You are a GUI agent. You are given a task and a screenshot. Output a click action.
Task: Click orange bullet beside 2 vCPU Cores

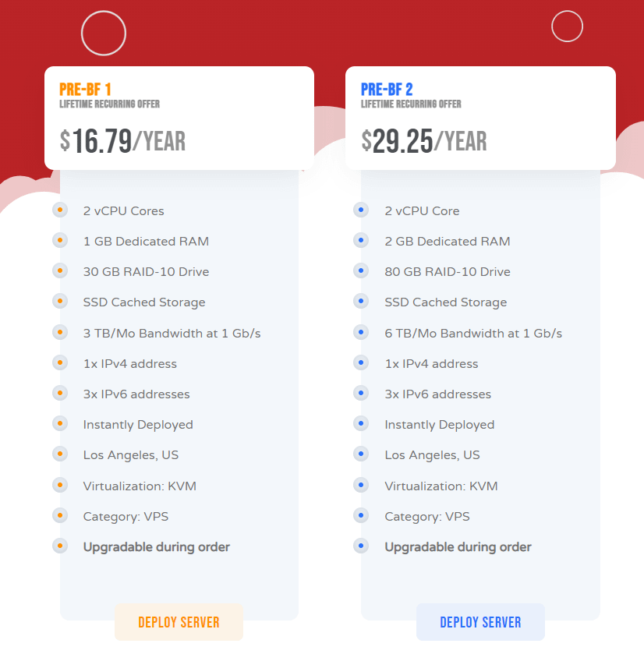click(x=60, y=210)
